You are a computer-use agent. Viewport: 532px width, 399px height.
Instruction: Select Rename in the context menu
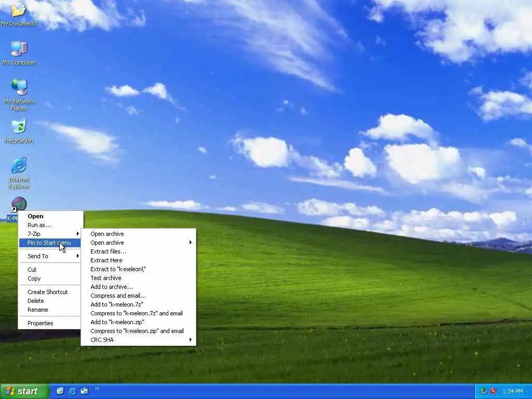click(49, 310)
